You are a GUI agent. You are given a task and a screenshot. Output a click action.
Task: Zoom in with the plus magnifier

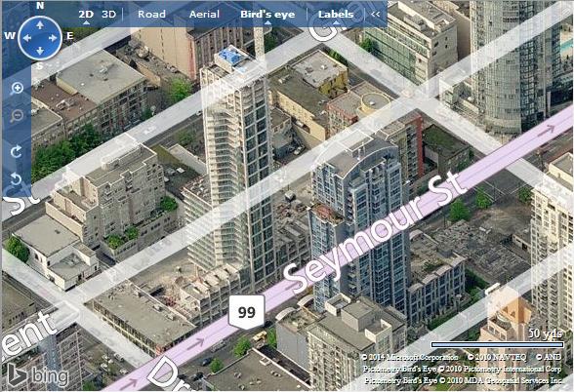(x=18, y=88)
